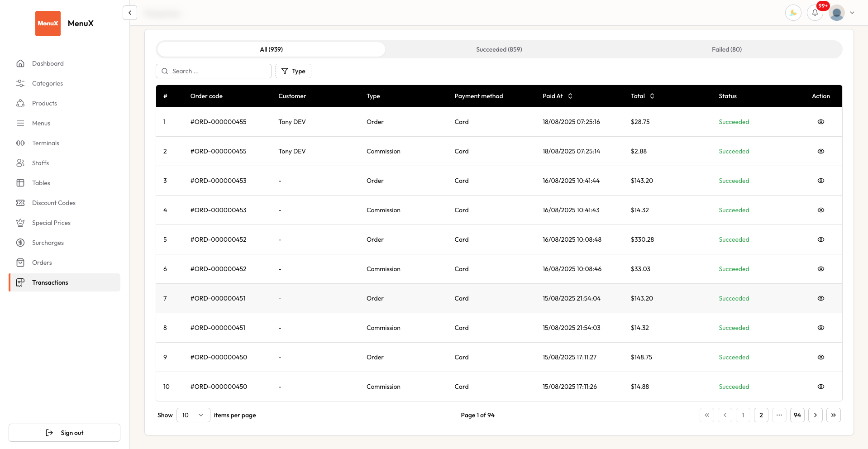Click #ORD-000000450 in row 9

click(219, 357)
